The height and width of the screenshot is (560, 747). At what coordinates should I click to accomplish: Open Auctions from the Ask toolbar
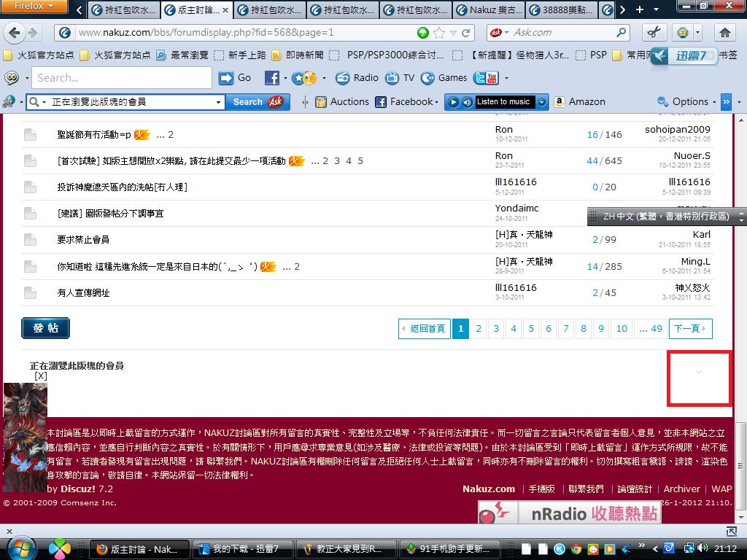point(342,101)
